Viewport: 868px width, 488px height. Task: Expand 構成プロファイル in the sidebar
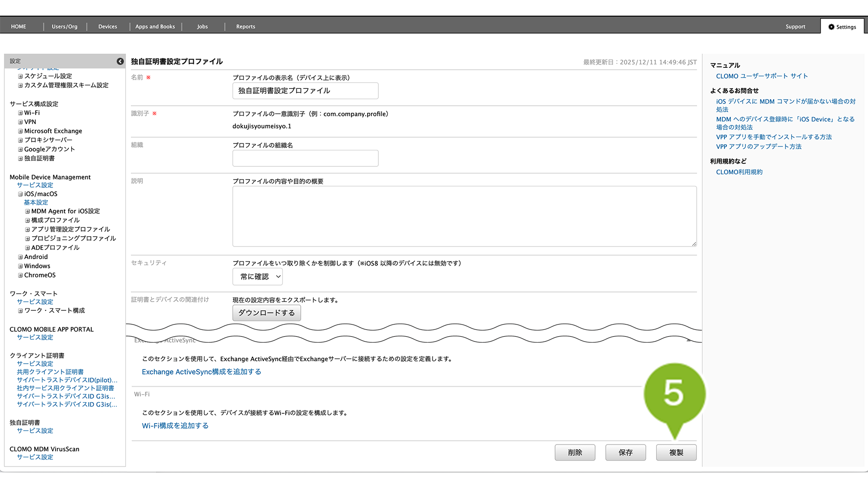coord(27,221)
